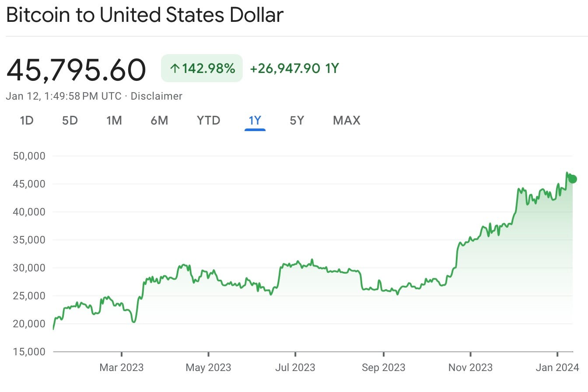
Task: Click the green up-arrow icon beside 142.98%
Action: [175, 68]
